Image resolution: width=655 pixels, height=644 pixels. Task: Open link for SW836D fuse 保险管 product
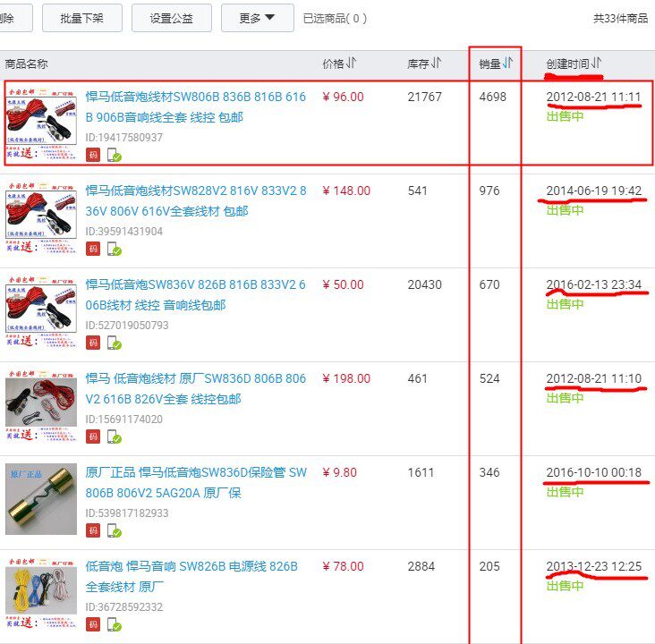[x=195, y=483]
